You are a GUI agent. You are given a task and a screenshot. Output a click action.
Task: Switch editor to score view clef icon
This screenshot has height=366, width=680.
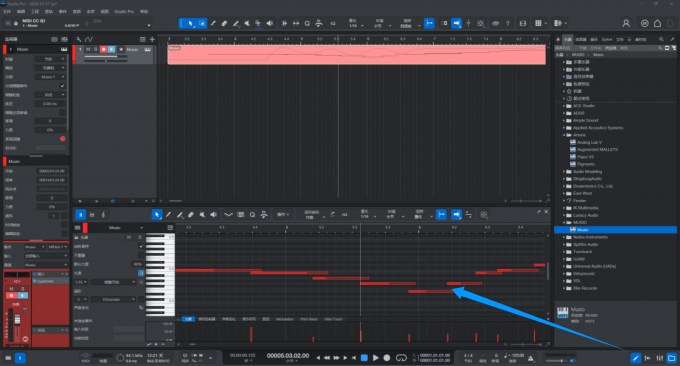click(103, 215)
